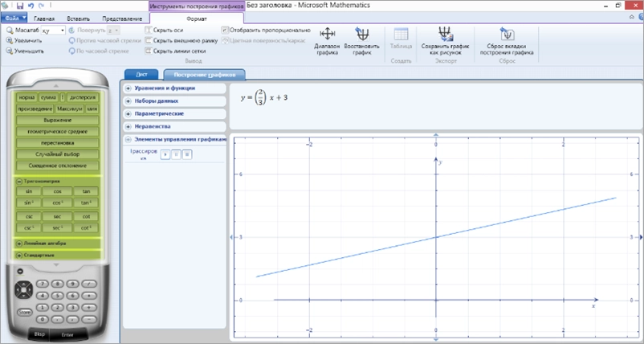
Task: Collapse the Тригонометрия group
Action: coord(19,182)
